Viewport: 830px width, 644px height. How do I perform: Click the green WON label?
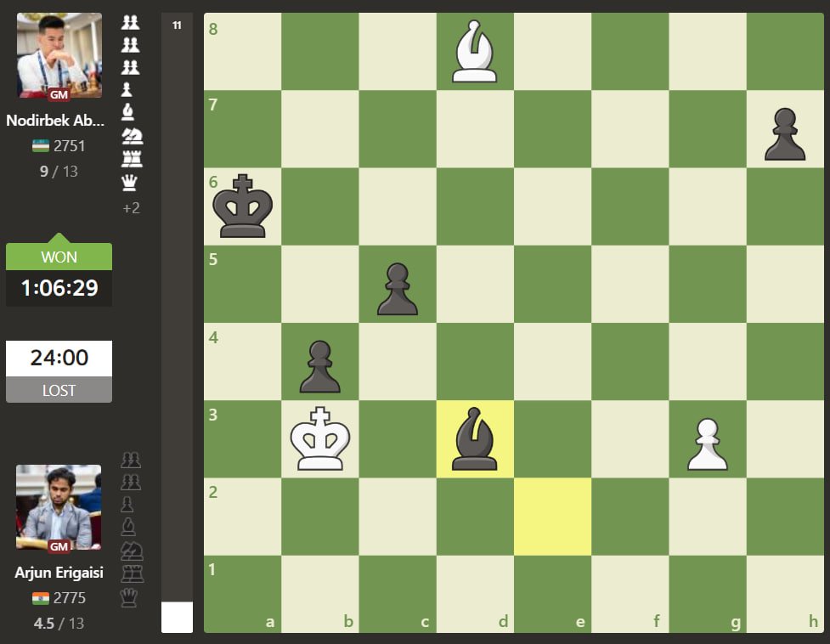click(59, 257)
